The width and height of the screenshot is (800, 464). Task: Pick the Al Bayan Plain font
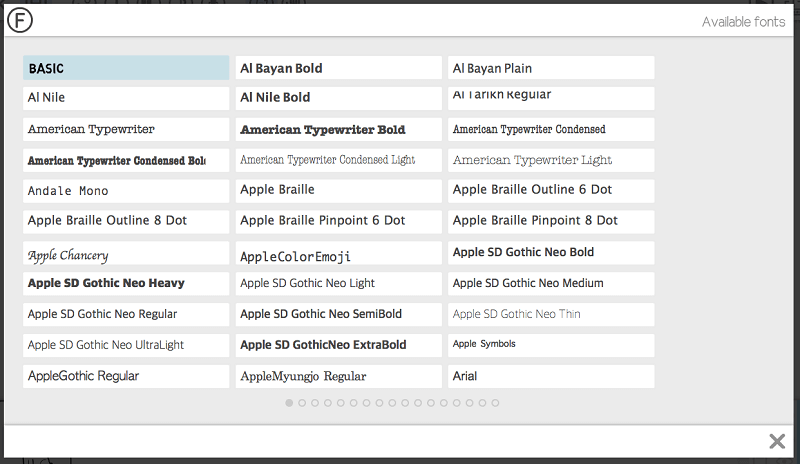(x=551, y=68)
